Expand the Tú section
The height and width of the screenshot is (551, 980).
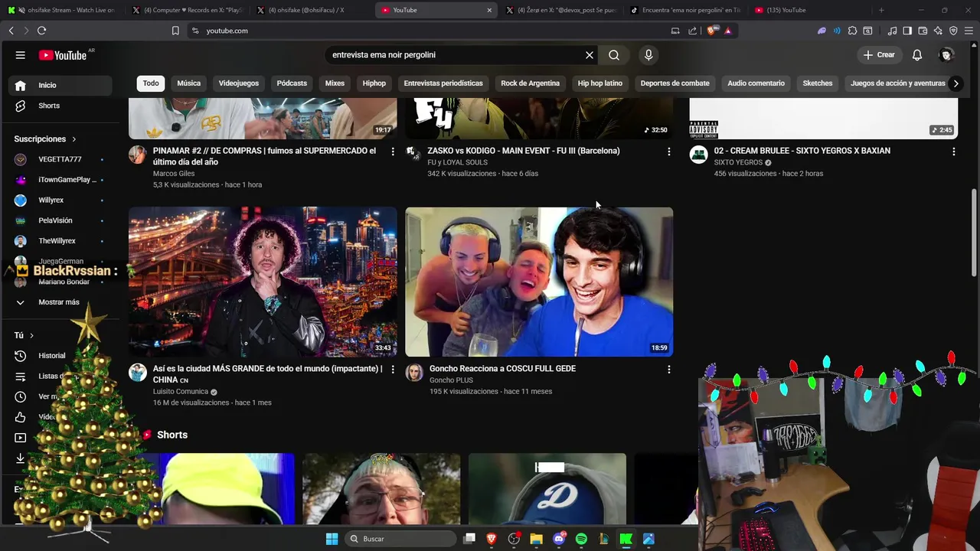[24, 335]
